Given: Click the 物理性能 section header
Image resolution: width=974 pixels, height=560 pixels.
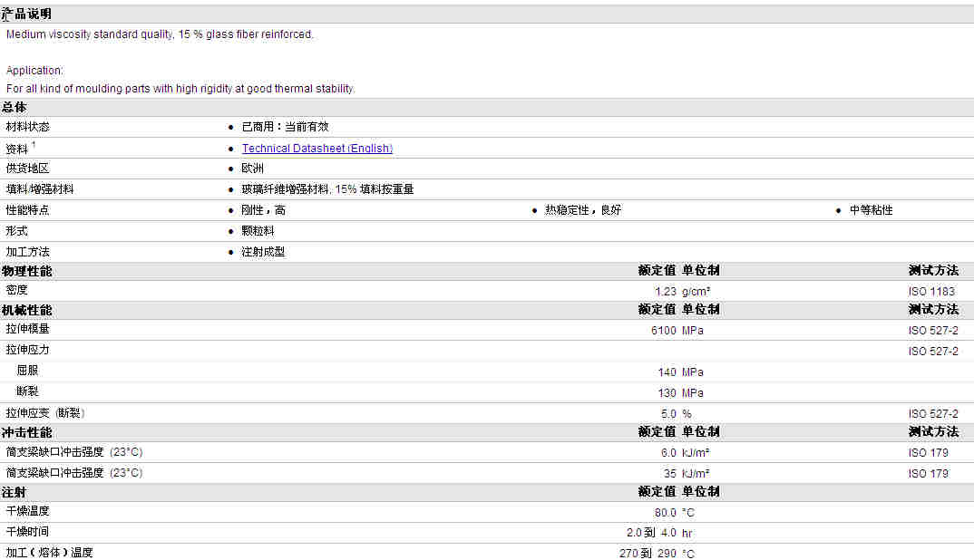Looking at the screenshot, I should (26, 271).
